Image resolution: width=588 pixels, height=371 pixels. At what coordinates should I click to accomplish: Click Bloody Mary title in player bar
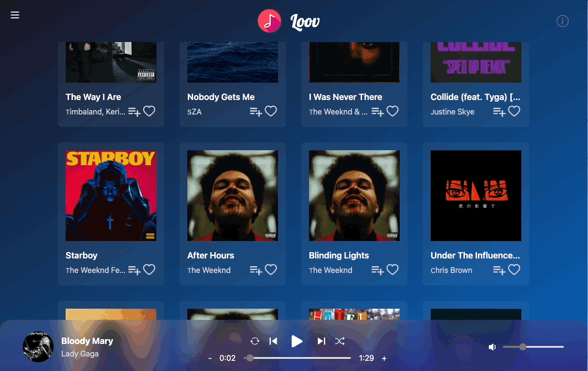(87, 341)
